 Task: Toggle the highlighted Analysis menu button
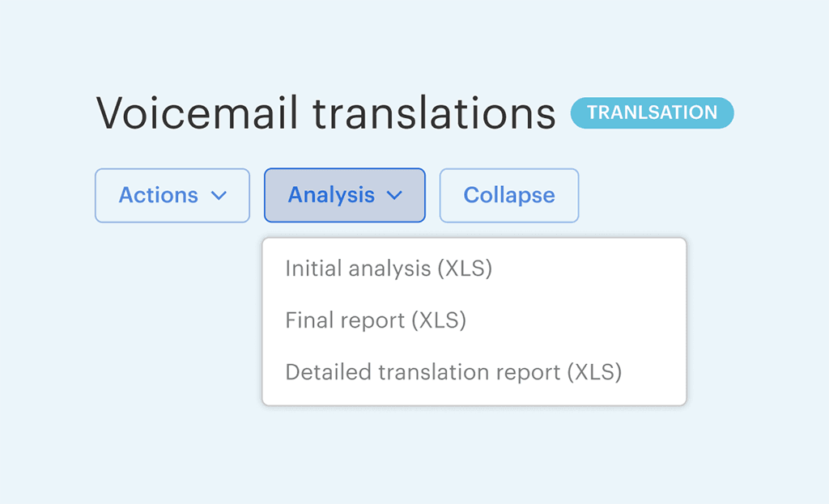(344, 195)
